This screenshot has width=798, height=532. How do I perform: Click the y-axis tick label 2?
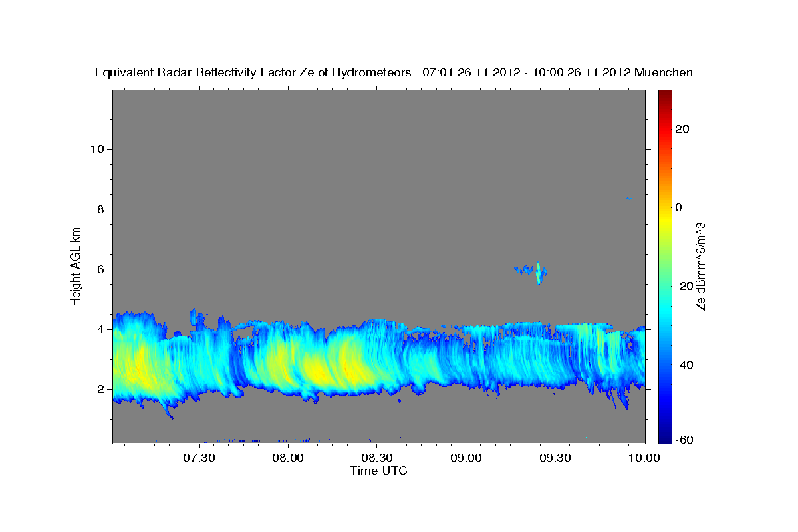[99, 389]
